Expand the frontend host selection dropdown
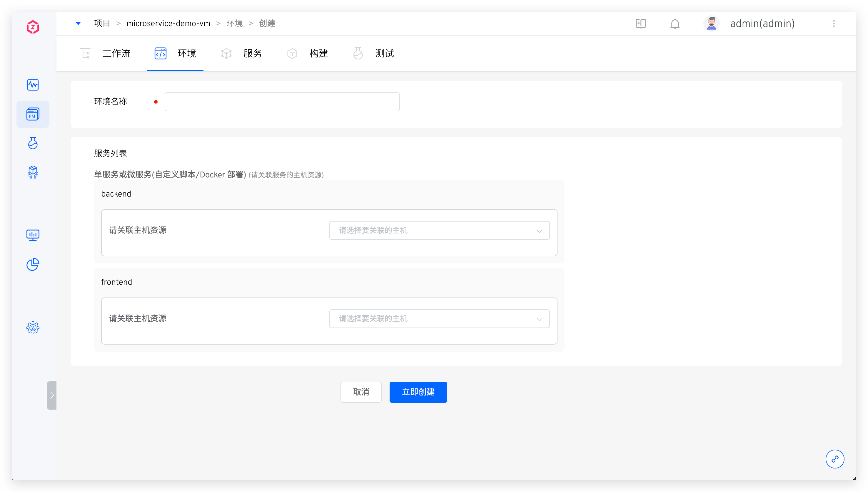This screenshot has width=868, height=492. (439, 319)
